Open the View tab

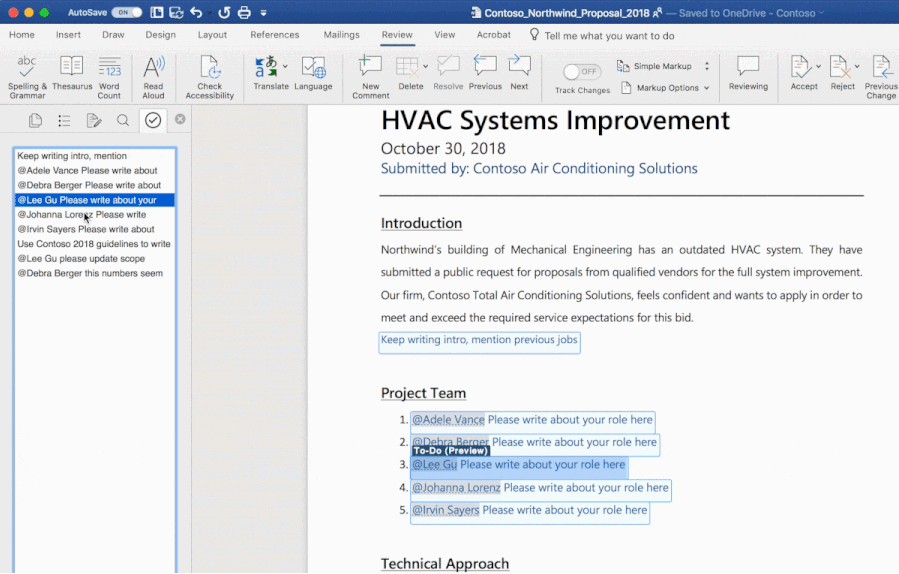tap(444, 34)
